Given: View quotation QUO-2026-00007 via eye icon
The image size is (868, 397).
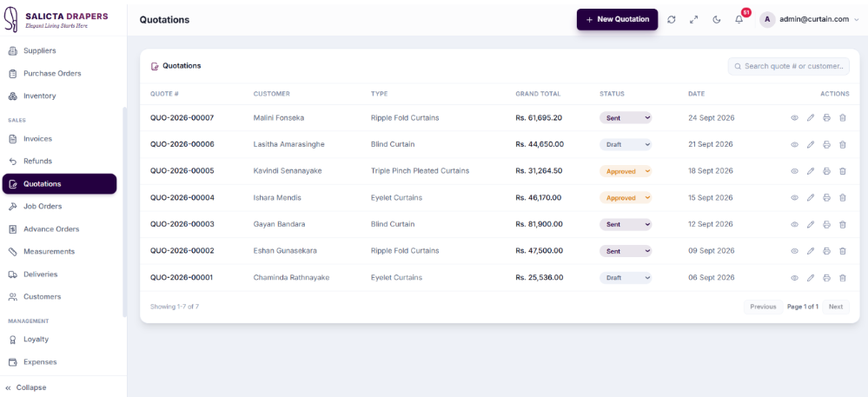Looking at the screenshot, I should point(794,118).
